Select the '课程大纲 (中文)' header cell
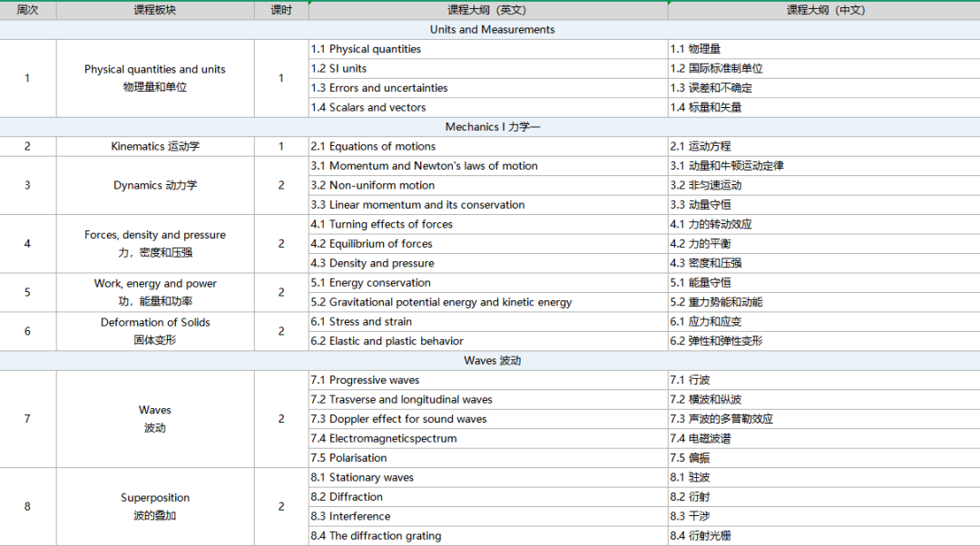This screenshot has width=980, height=546. pos(824,10)
